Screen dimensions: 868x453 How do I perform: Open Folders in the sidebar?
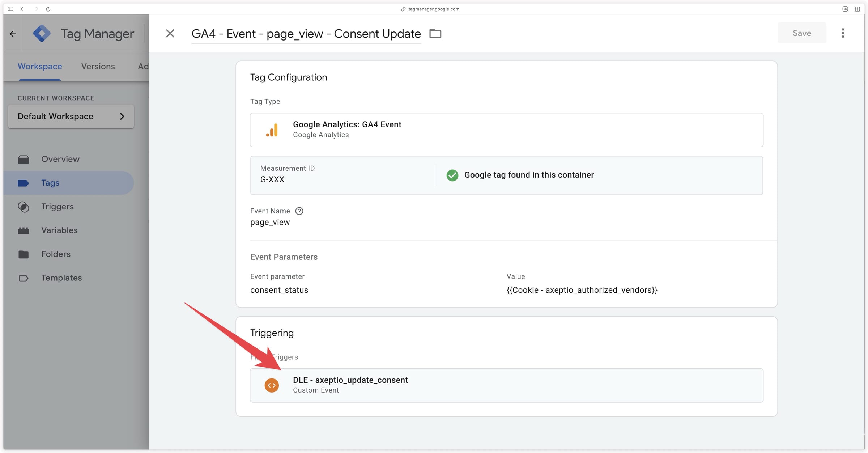pos(69,254)
